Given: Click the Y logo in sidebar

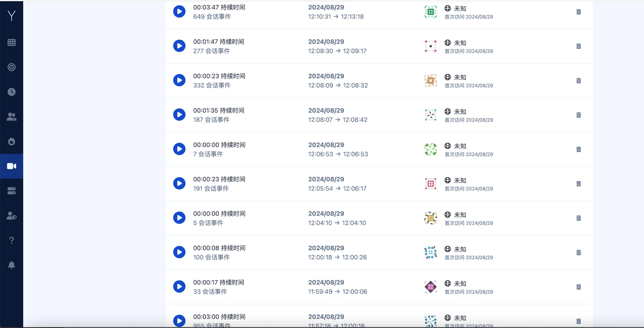Looking at the screenshot, I should pyautogui.click(x=12, y=15).
